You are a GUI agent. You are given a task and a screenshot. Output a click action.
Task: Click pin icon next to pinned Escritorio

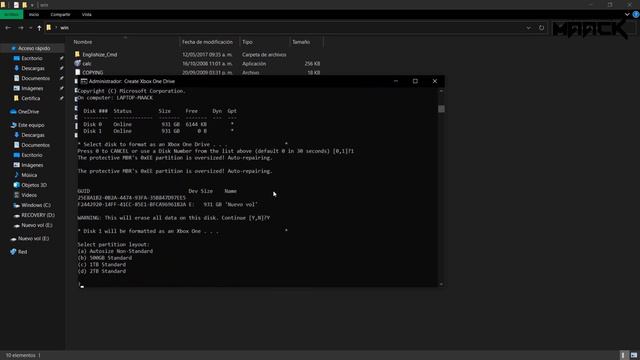(61, 58)
